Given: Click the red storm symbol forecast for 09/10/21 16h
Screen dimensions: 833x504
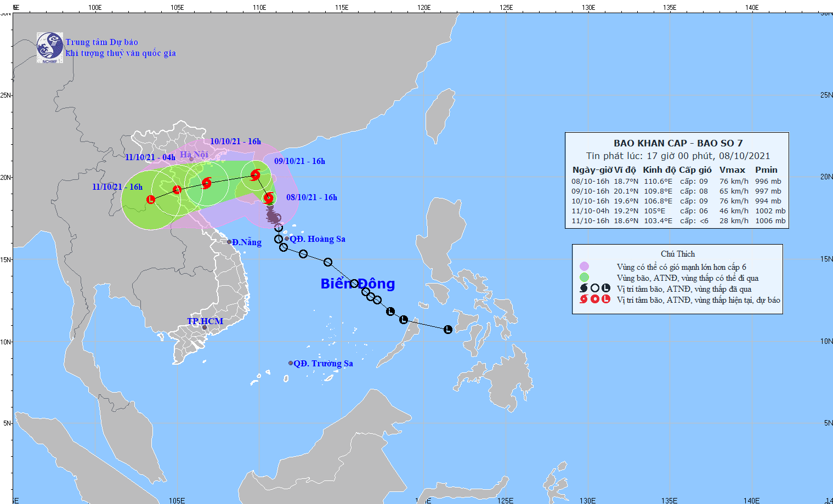Looking at the screenshot, I should [255, 175].
